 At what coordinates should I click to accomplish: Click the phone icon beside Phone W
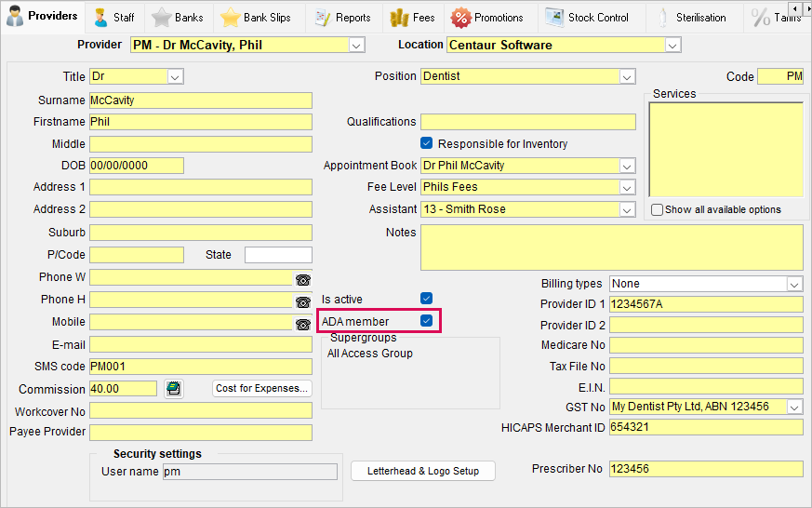coord(303,280)
